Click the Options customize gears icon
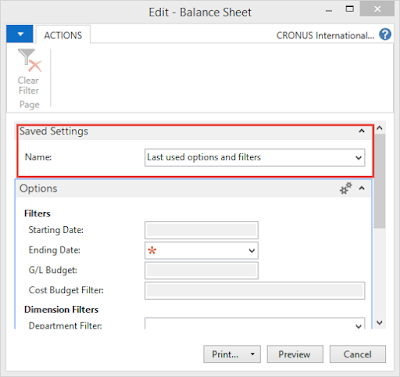The image size is (400, 377). 346,188
